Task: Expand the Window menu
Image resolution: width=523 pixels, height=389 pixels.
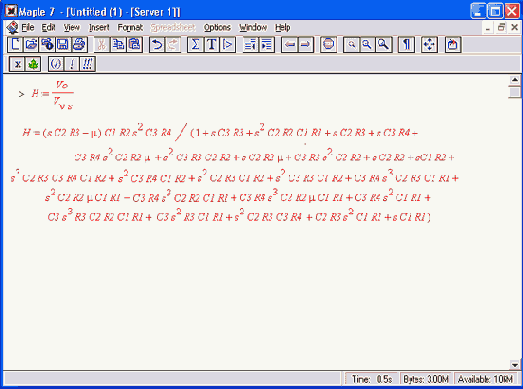Action: (253, 28)
